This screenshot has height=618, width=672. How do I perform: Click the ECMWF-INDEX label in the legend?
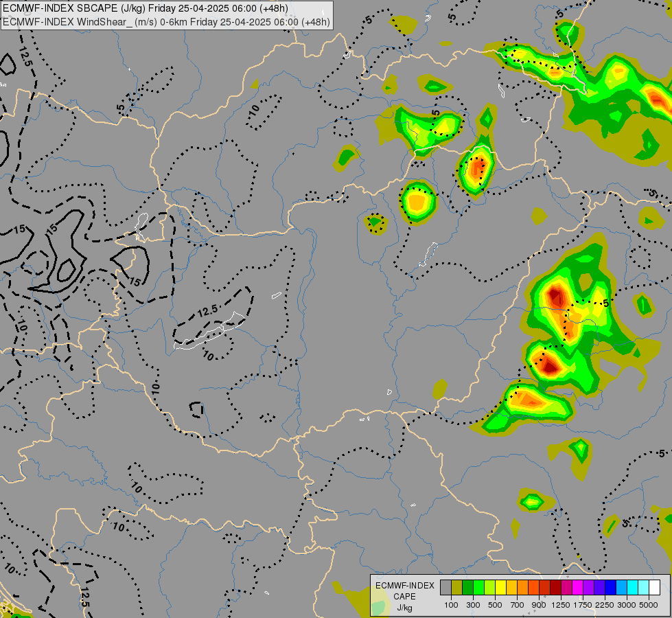point(405,586)
